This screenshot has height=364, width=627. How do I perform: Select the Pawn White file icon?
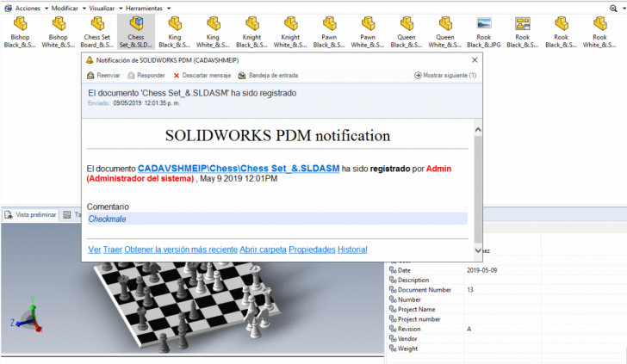pos(368,24)
